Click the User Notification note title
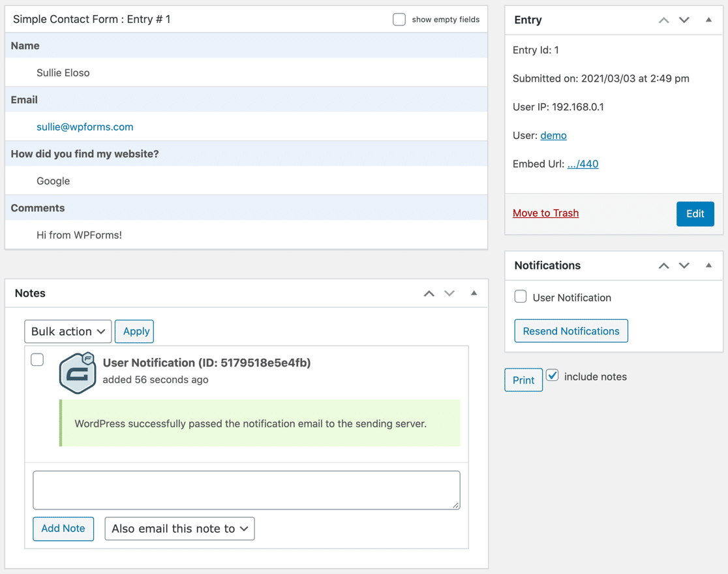728x574 pixels. coord(207,363)
